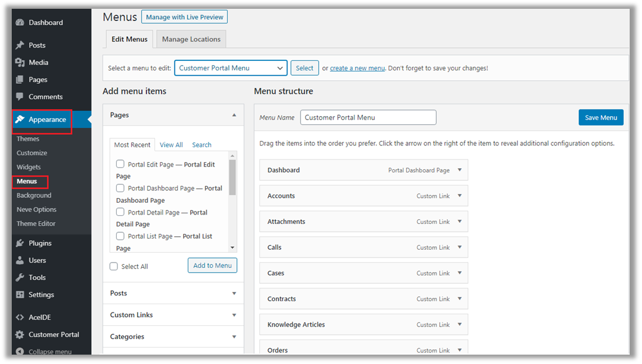Click the Save Menu button

[x=600, y=117]
